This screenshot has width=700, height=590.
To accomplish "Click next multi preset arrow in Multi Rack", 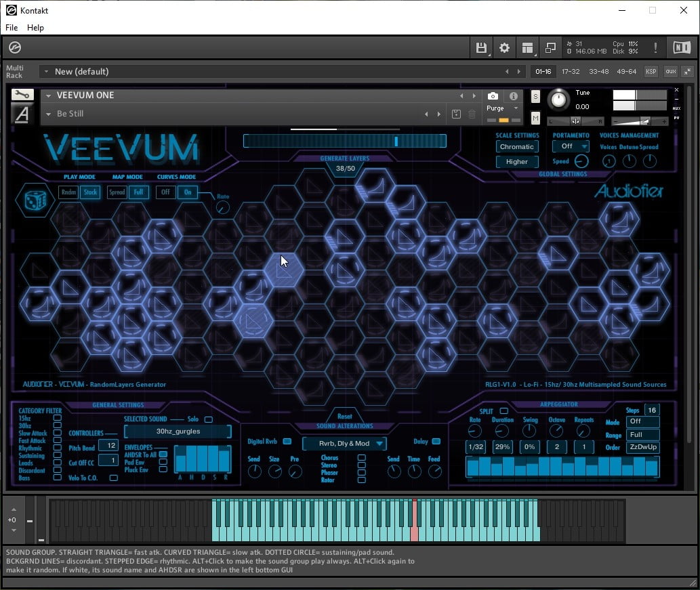I will (519, 71).
